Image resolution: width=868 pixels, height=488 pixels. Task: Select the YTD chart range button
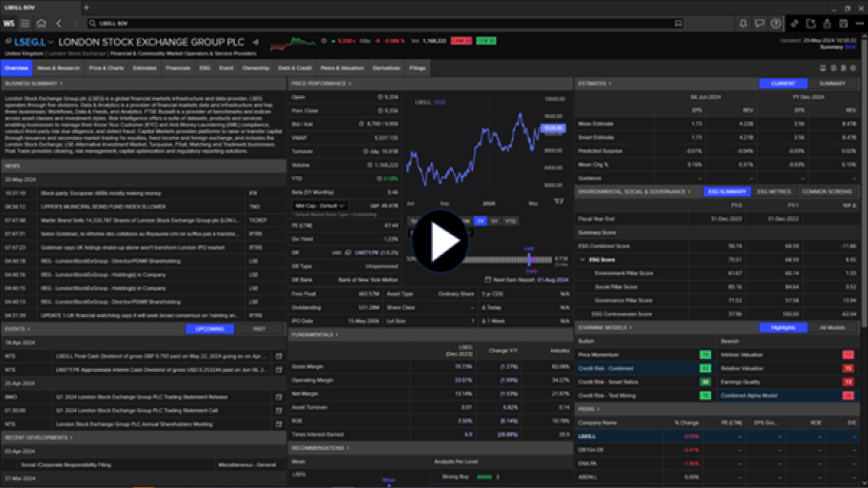511,221
